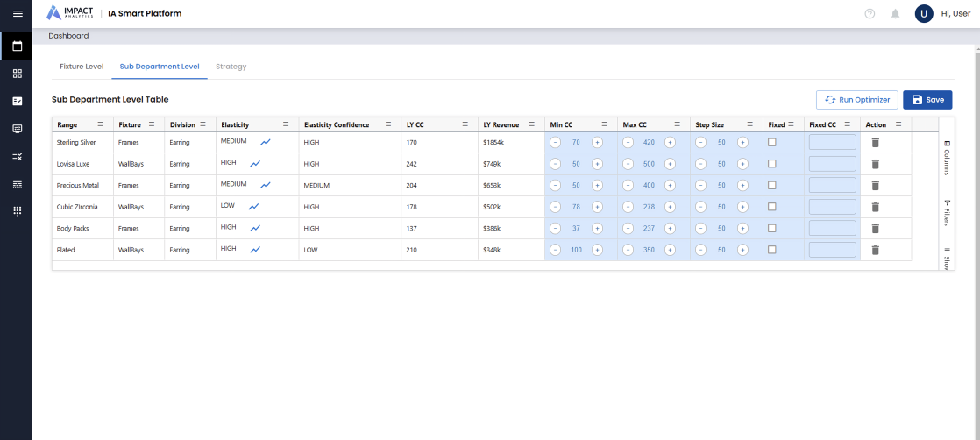Open the hamburger menu in the sidebar
Viewport: 980px width, 440px height.
(x=18, y=14)
